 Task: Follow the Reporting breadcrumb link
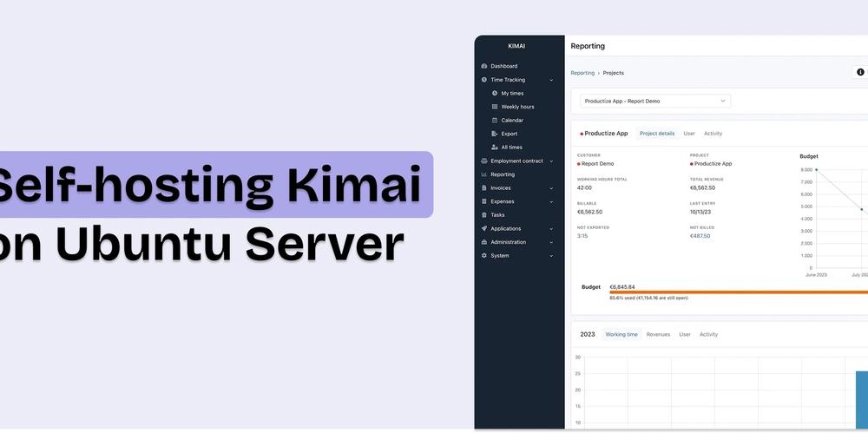582,73
